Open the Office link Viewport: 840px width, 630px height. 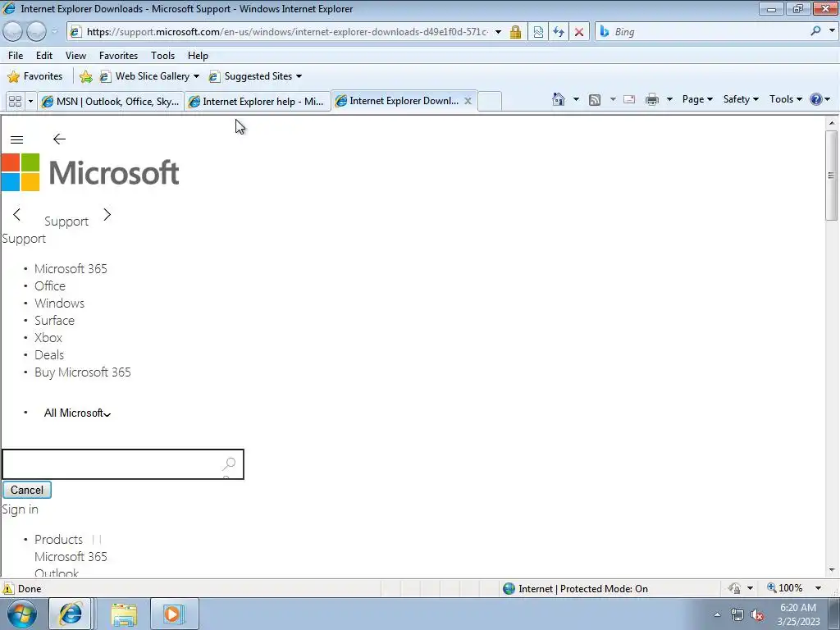(50, 286)
